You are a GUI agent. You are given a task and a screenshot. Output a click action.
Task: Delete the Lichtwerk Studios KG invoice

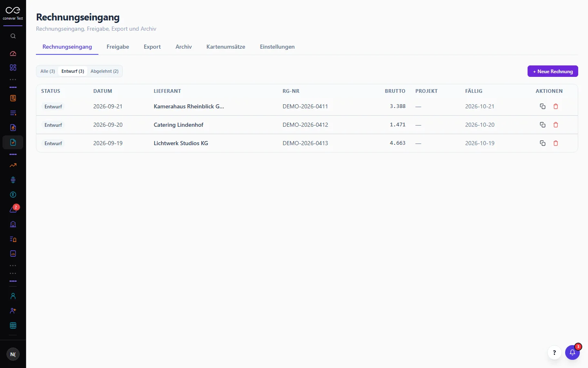(x=556, y=143)
